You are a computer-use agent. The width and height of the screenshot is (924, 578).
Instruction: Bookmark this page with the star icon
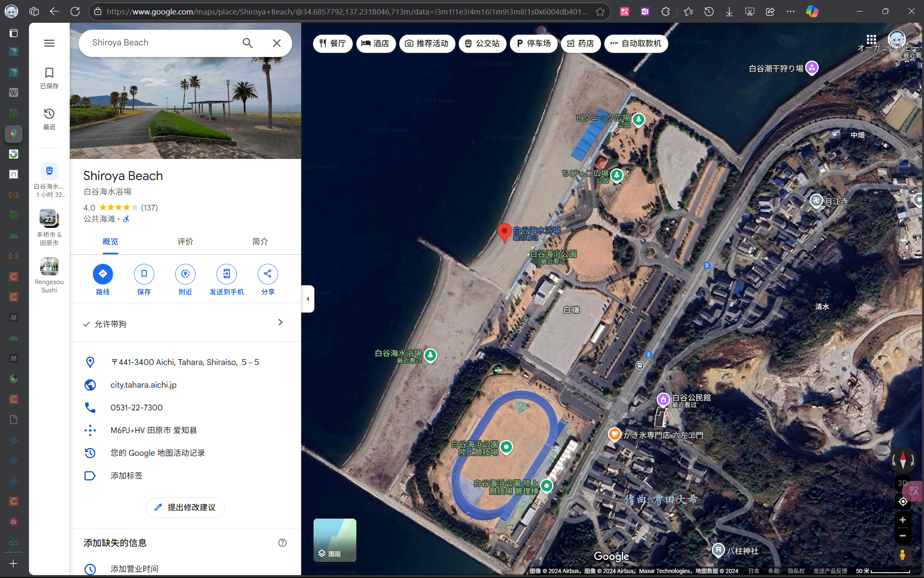click(x=600, y=12)
